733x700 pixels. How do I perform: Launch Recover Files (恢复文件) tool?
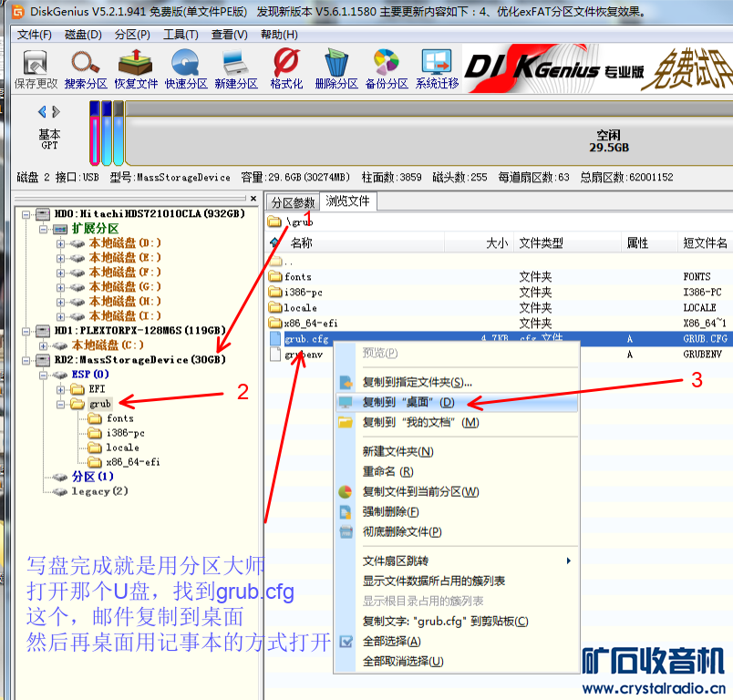click(136, 69)
